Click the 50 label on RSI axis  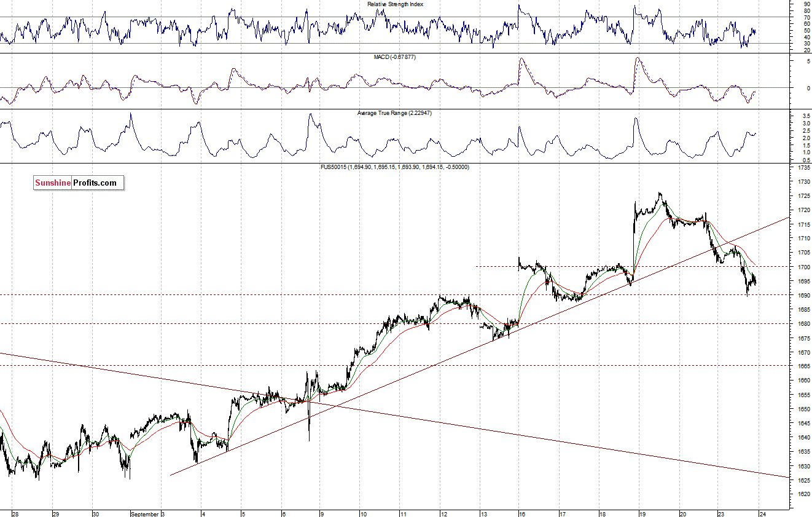coord(806,31)
